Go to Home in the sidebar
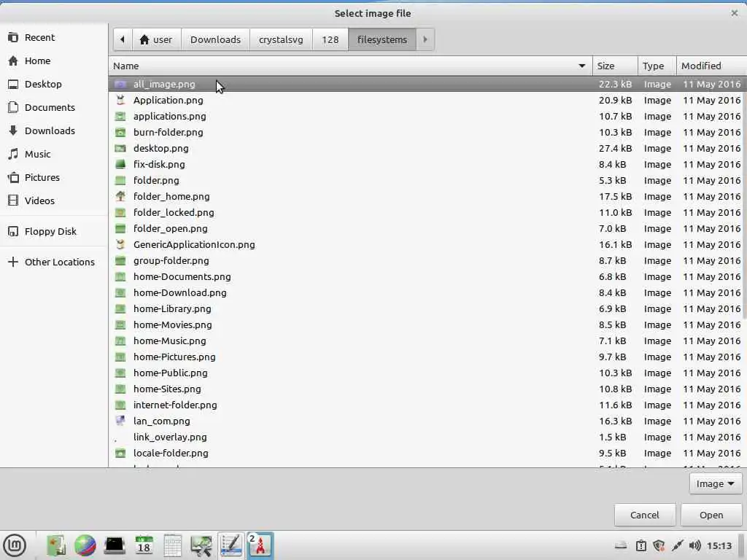The image size is (747, 560). [29, 61]
